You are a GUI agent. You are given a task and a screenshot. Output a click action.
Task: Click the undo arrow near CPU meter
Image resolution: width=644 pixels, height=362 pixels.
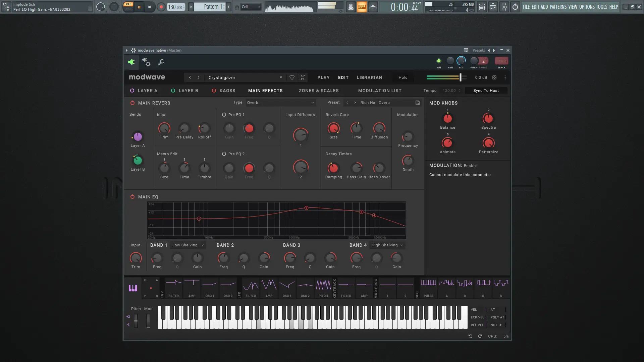tap(470, 336)
